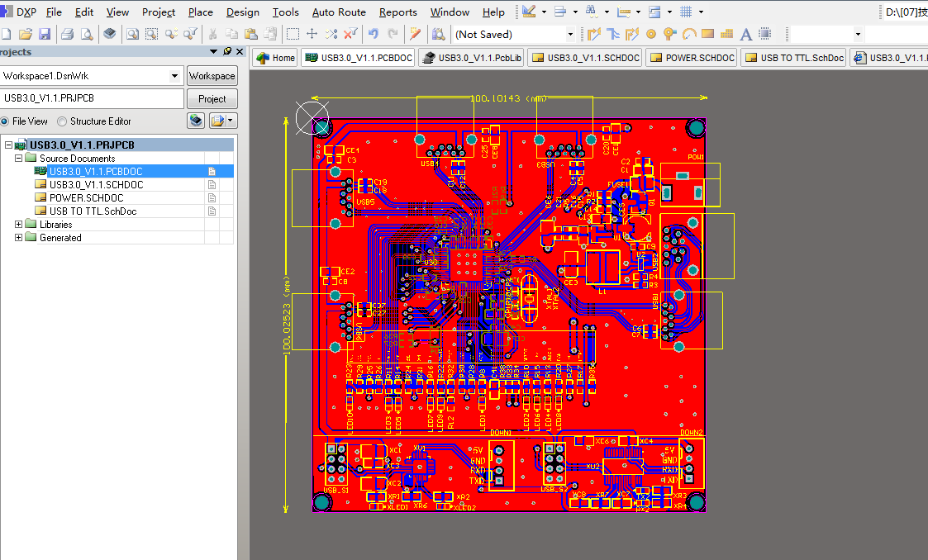Select the File View radio button
Viewport: 928px width, 560px height.
5,121
